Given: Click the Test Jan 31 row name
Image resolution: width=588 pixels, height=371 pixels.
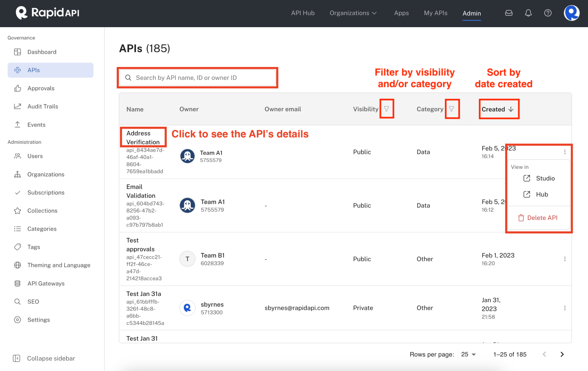Looking at the screenshot, I should (142, 338).
